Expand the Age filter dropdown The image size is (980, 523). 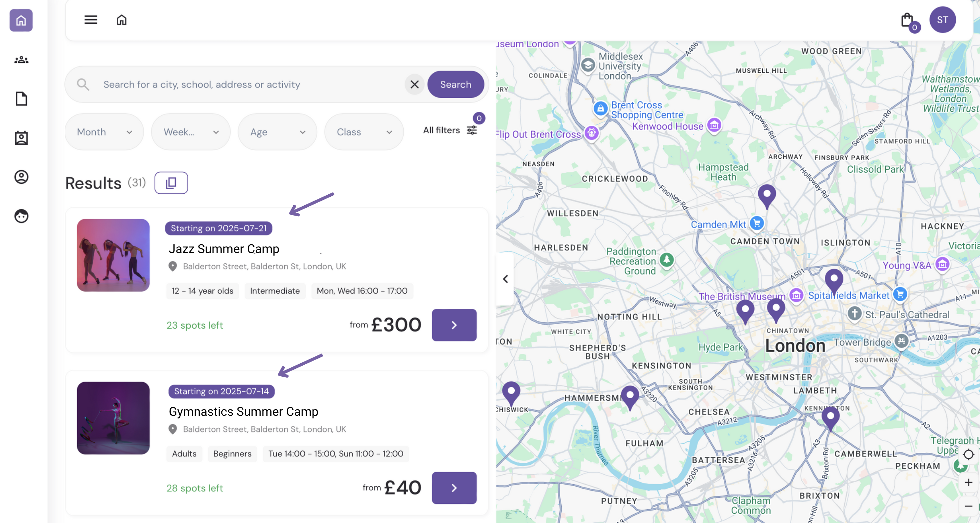277,132
